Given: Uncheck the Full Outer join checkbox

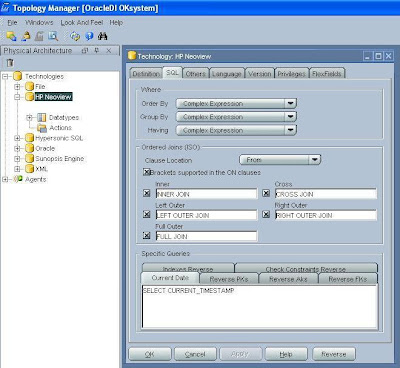Looking at the screenshot, I should click(147, 236).
